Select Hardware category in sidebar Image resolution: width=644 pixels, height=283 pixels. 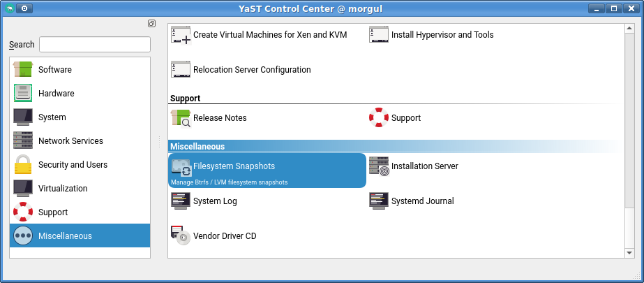[x=56, y=94]
